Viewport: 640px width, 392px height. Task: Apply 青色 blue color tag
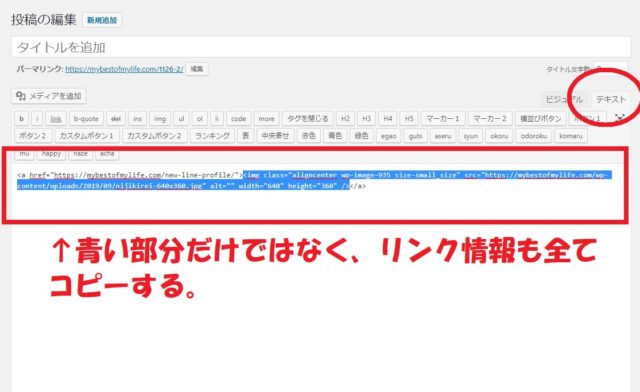(x=335, y=136)
